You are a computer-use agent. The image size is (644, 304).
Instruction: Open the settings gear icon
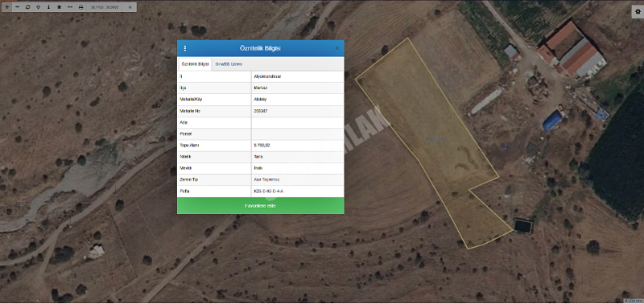(638, 12)
